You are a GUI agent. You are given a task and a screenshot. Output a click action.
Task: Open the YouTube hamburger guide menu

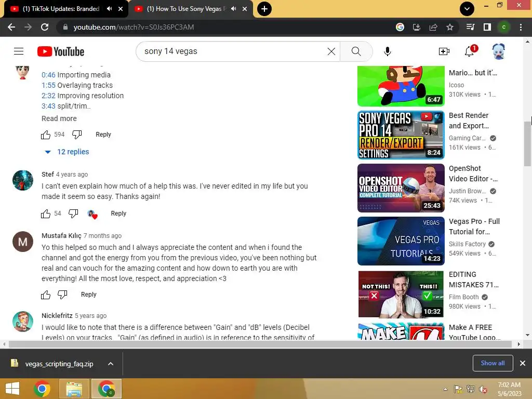[19, 51]
